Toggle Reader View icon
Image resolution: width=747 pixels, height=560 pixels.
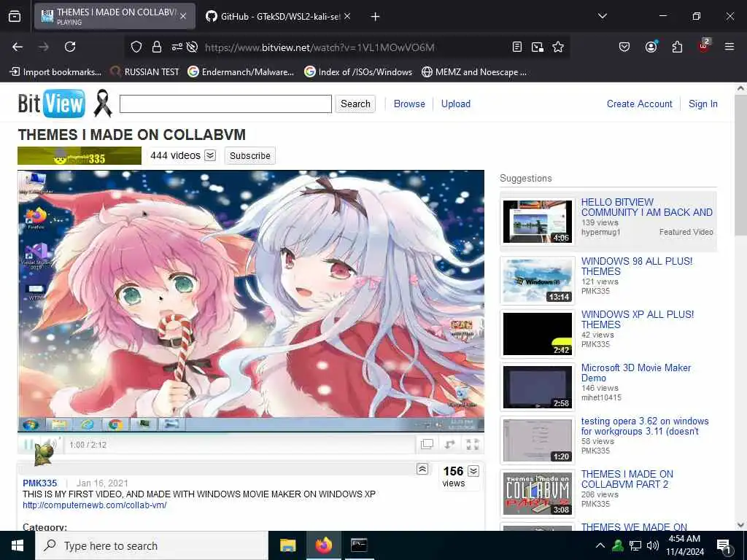517,47
